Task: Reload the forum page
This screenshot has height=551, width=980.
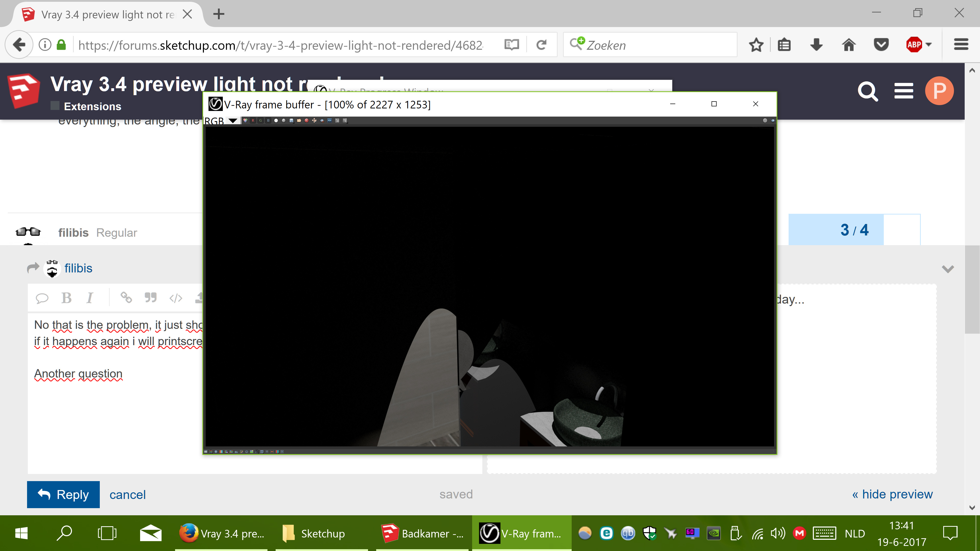Action: (541, 45)
